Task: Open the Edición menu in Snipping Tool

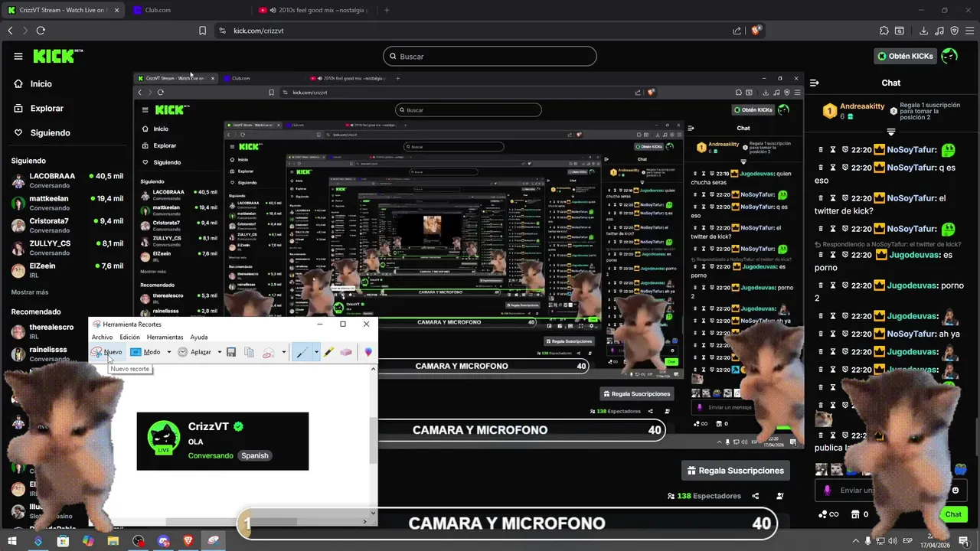Action: pos(129,337)
